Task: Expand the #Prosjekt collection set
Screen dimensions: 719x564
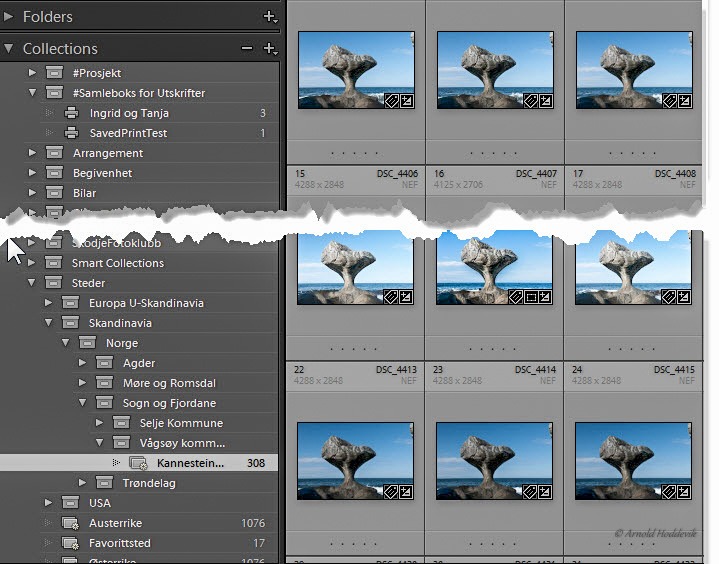Action: pyautogui.click(x=32, y=72)
